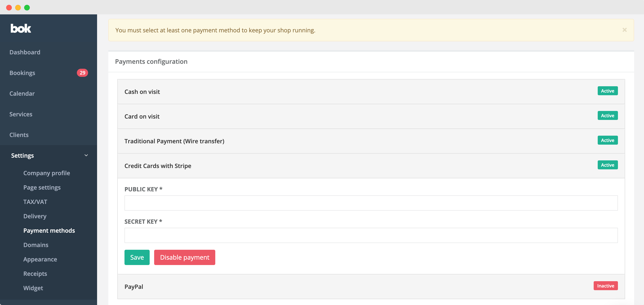Open Appearance settings
644x305 pixels.
(40, 259)
